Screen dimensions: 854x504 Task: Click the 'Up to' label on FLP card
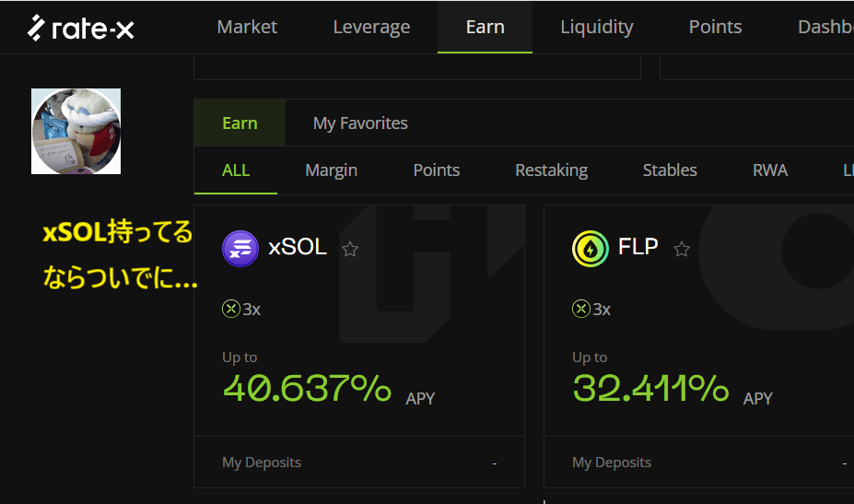(x=590, y=357)
